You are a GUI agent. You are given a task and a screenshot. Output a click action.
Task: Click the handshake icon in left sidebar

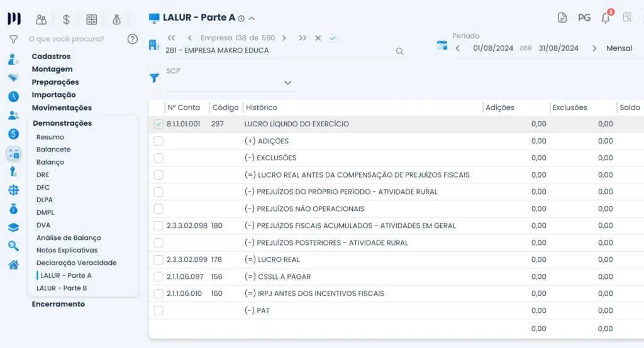pos(13,77)
